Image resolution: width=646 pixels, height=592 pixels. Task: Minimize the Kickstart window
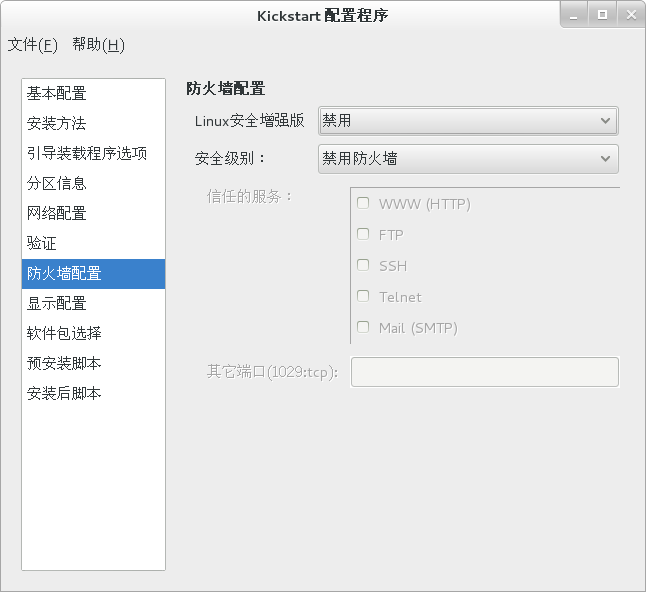[573, 15]
